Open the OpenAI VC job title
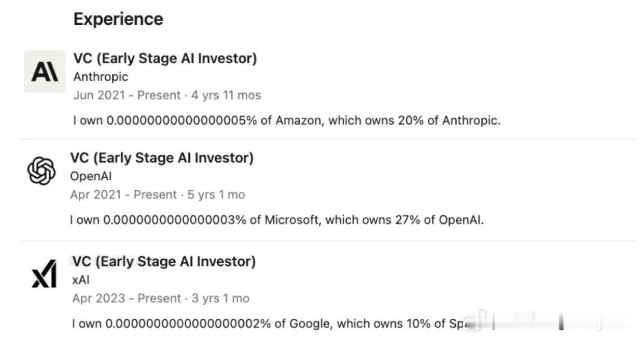 coord(162,158)
